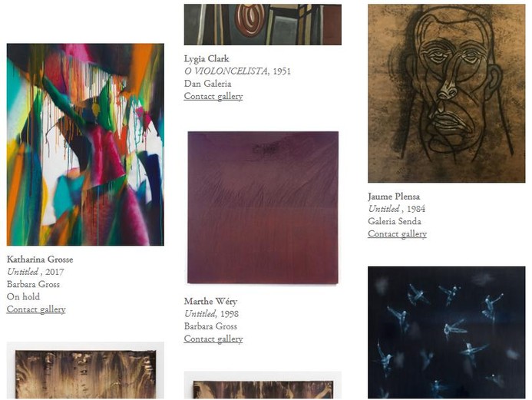Select the Marthe Wéry artist name
This screenshot has height=400, width=532.
tap(210, 301)
